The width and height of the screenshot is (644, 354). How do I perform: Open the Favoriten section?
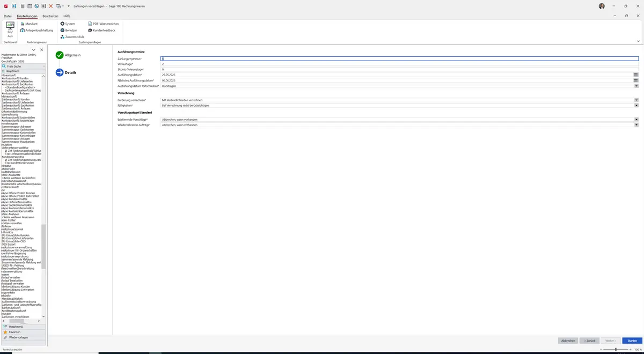(23, 332)
